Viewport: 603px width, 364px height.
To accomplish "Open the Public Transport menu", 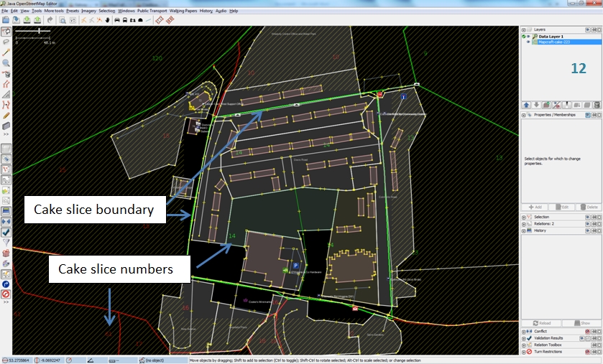I will click(x=152, y=11).
